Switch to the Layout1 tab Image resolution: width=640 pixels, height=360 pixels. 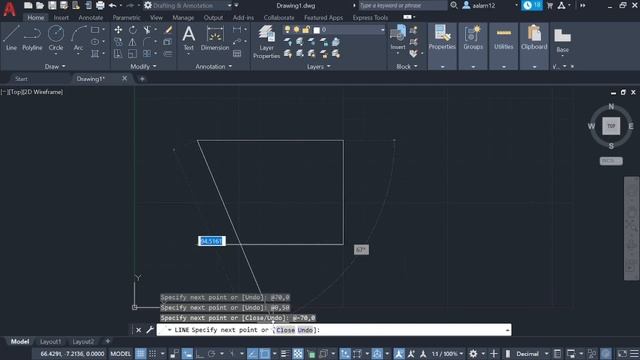point(50,341)
